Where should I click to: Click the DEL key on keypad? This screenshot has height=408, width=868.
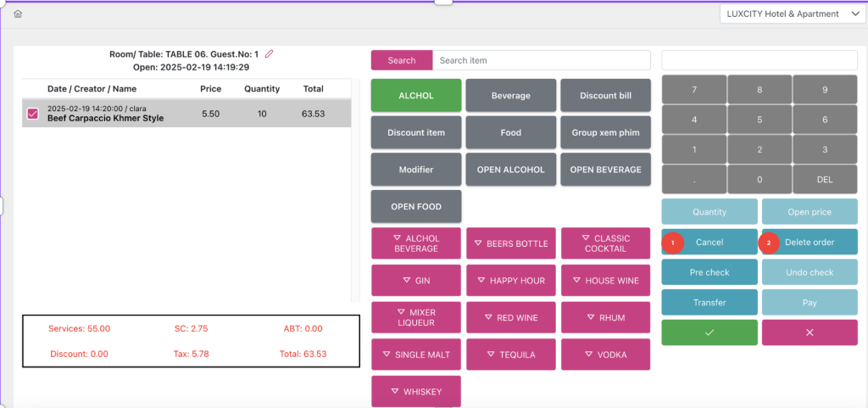coord(824,179)
